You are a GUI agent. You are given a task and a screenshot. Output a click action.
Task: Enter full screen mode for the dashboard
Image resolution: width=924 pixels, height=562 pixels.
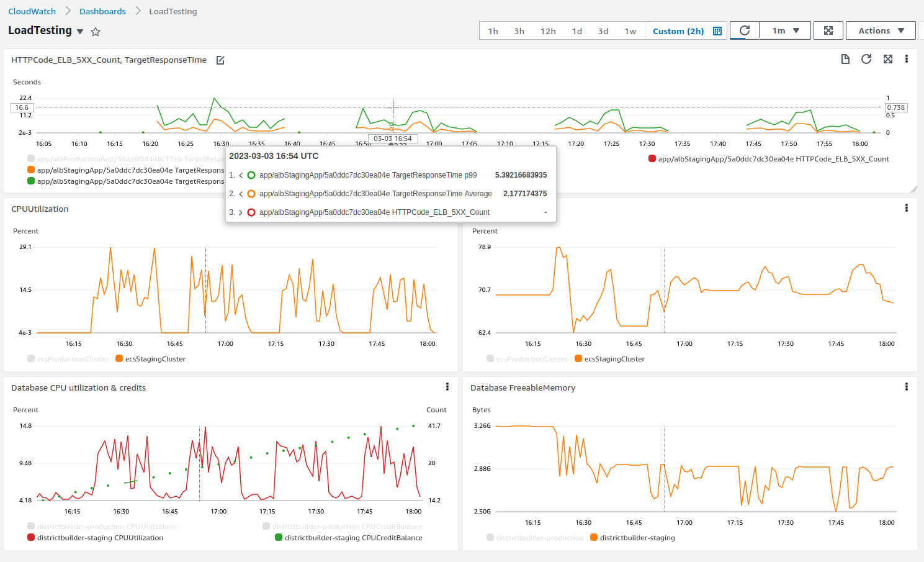tap(828, 30)
